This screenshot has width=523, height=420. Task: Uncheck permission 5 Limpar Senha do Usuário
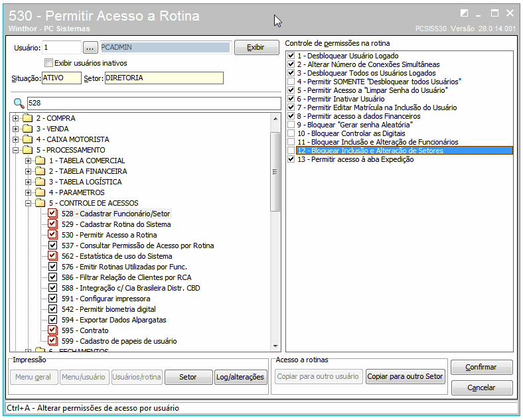click(x=291, y=90)
